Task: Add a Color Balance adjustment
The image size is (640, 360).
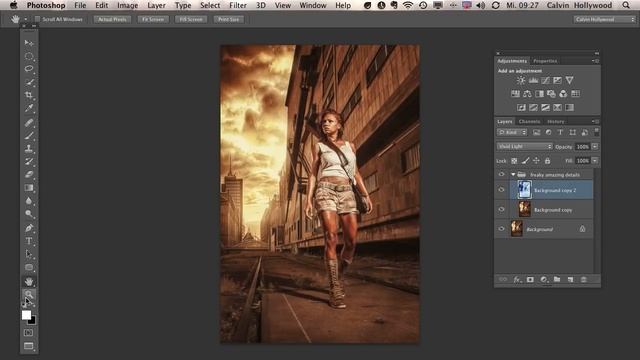Action: pos(527,94)
